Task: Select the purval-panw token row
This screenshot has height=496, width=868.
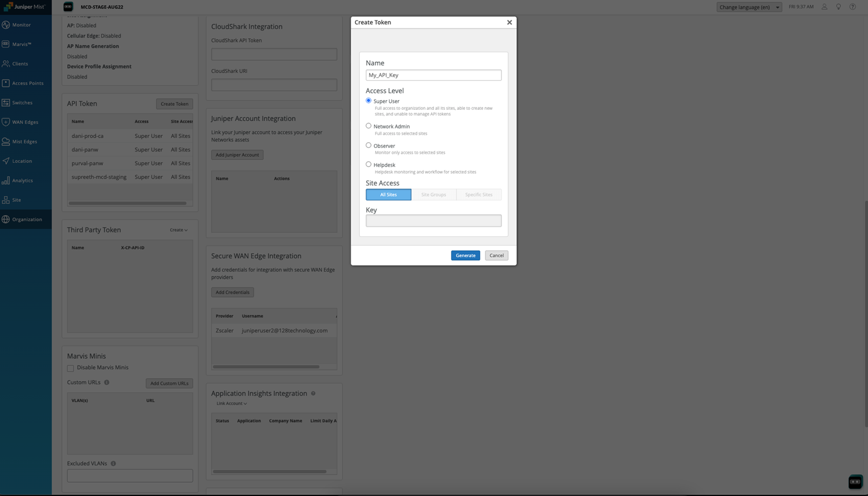Action: click(130, 164)
